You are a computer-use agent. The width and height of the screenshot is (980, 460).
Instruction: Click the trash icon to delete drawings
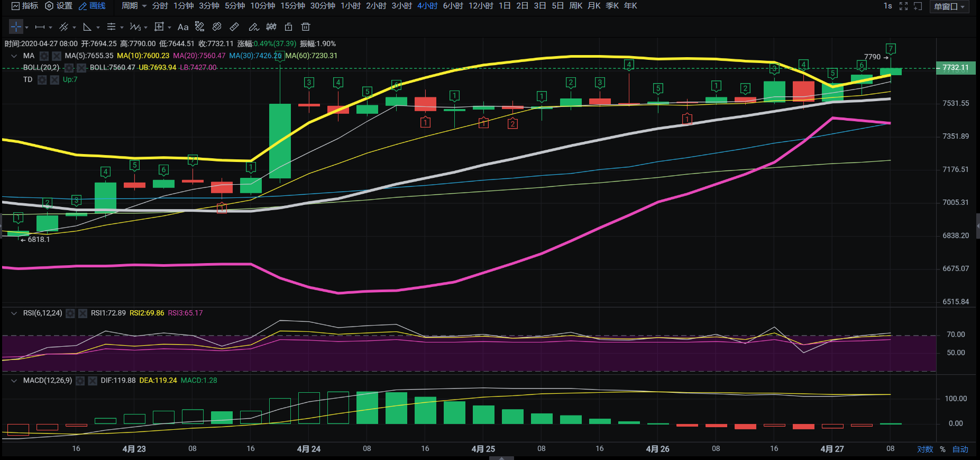(305, 27)
